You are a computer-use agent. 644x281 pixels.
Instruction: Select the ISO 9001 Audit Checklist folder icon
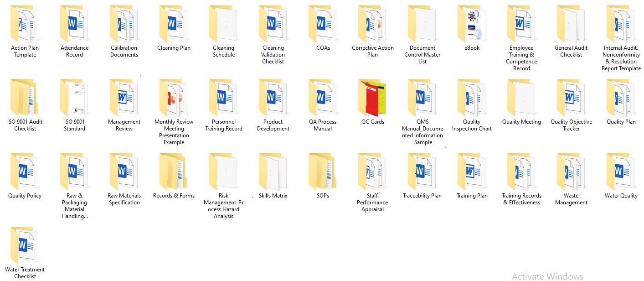click(25, 98)
